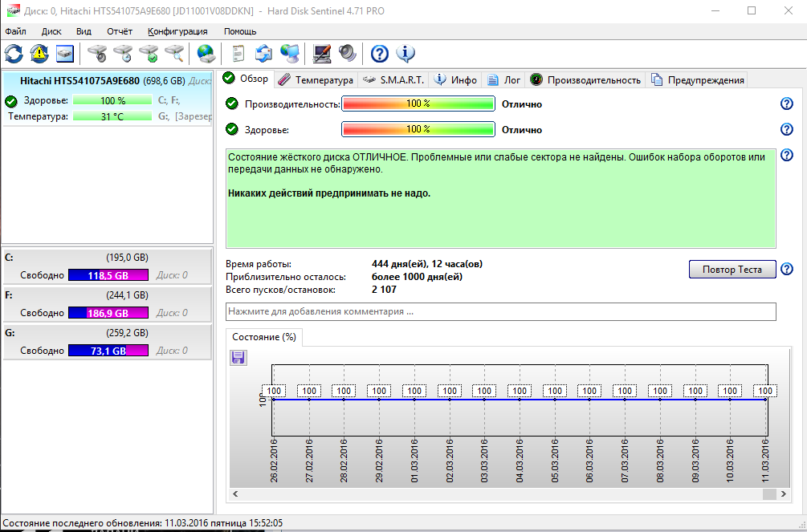Select the Состояние (%) chart tab
807x532 pixels.
coord(264,338)
